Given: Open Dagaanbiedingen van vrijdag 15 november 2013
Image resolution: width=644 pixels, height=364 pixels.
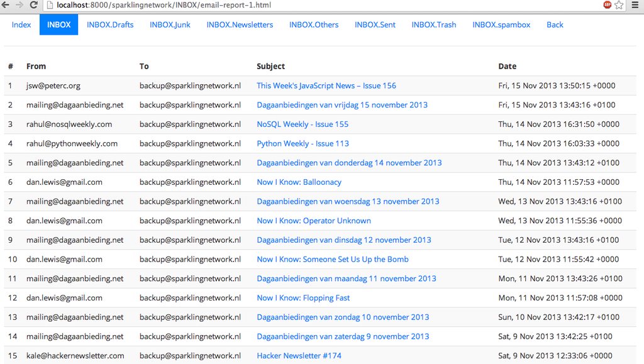Looking at the screenshot, I should (x=342, y=105).
